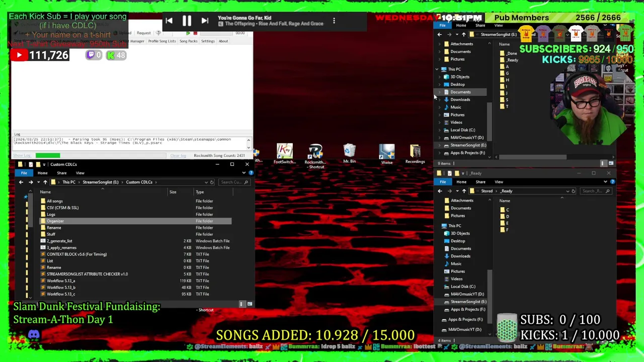Open File menu in Custom CDLCs window
Image resolution: width=644 pixels, height=362 pixels.
tap(24, 173)
